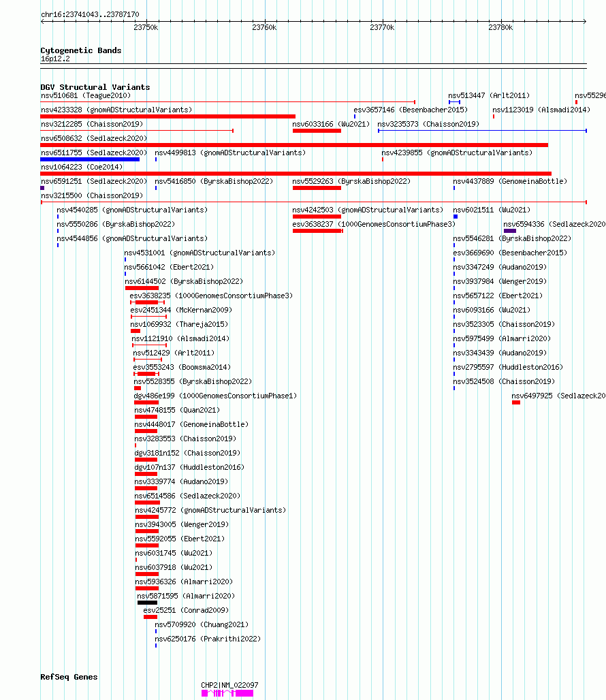The width and height of the screenshot is (606, 700).
Task: Click nsv6508632 (Sedlazeck2020) label
Action: click(94, 138)
